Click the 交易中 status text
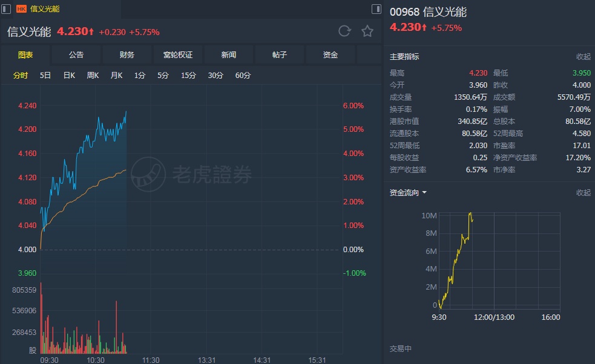This screenshot has height=364, width=595. point(400,348)
